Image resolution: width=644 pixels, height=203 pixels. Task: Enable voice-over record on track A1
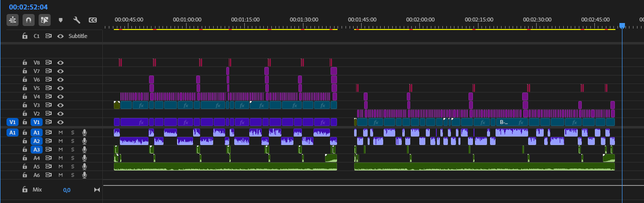pyautogui.click(x=84, y=132)
